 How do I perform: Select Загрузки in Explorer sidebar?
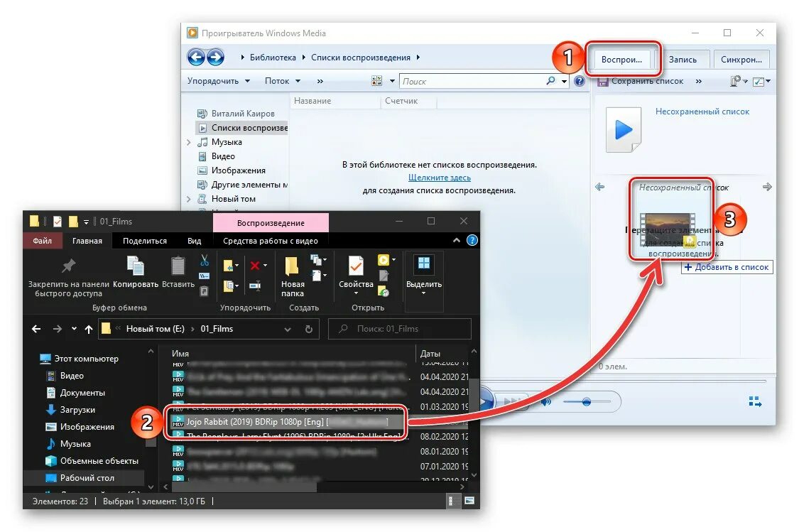tap(71, 410)
